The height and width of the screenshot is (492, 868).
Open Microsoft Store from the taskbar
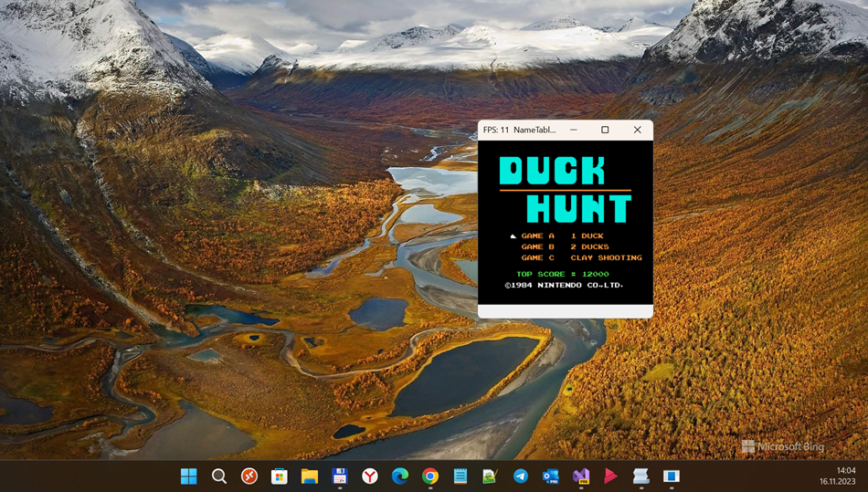279,476
